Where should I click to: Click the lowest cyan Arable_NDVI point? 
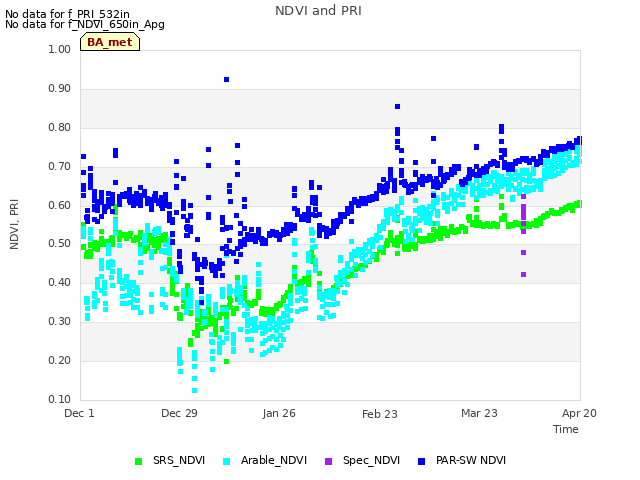pyautogui.click(x=195, y=391)
